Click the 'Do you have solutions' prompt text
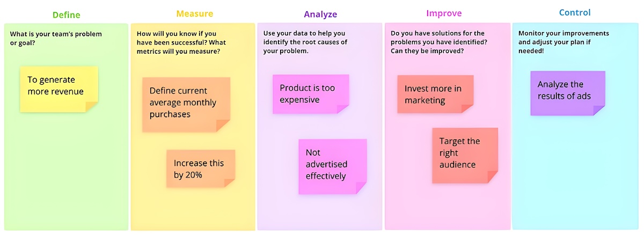The image size is (644, 236). pos(437,42)
